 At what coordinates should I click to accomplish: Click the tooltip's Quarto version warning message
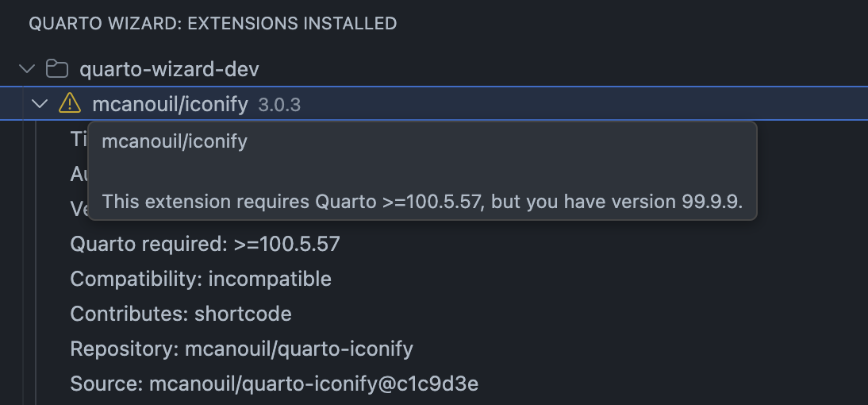[422, 202]
